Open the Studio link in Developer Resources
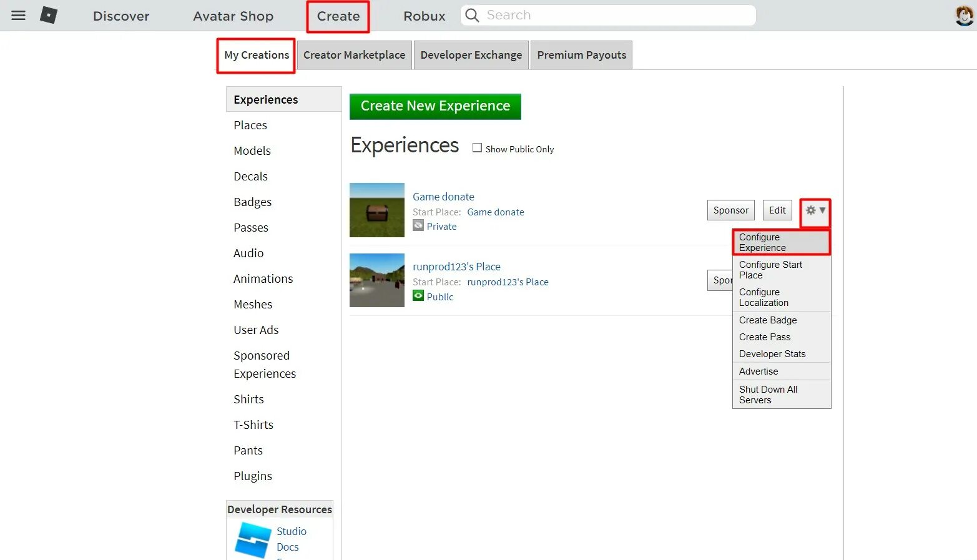Screen dimensions: 977x560 [292, 531]
